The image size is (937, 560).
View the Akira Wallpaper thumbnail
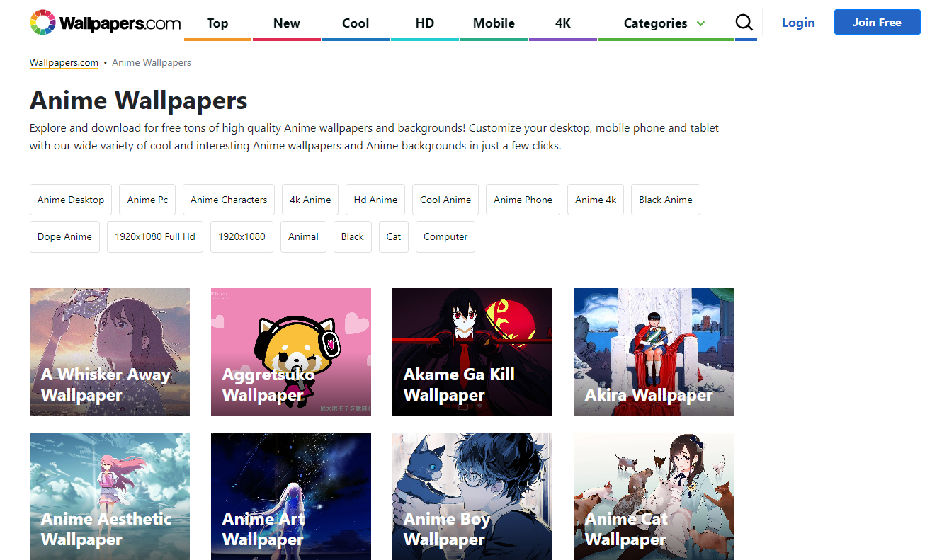pos(654,351)
